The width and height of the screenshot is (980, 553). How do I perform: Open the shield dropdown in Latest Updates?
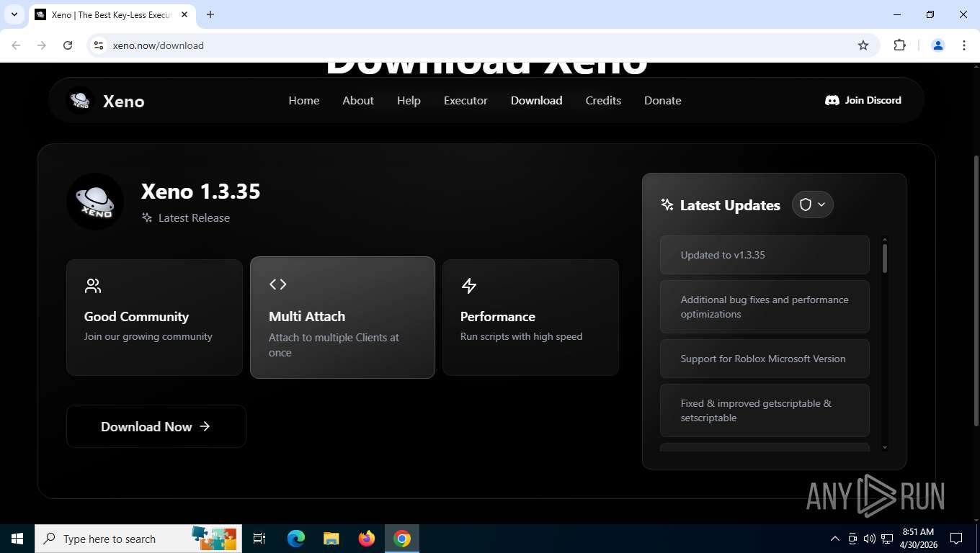click(813, 204)
